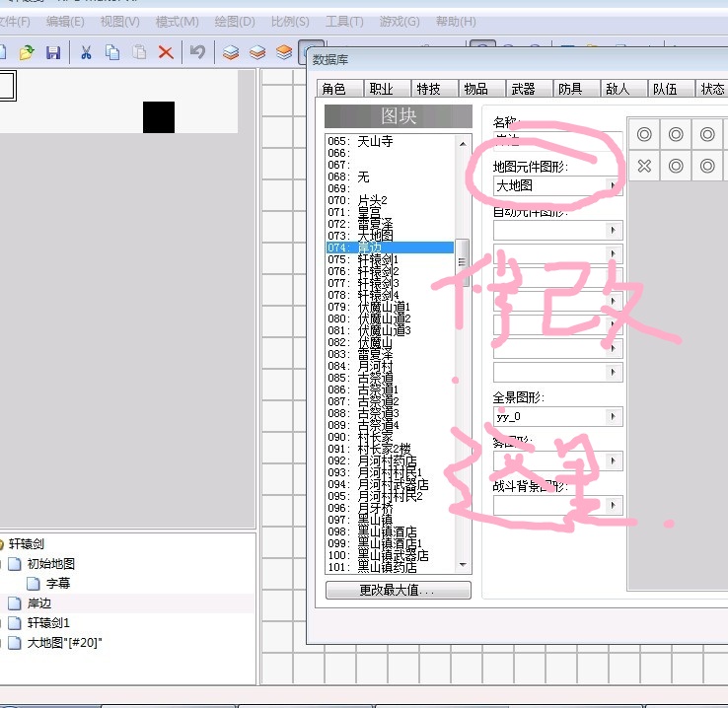Viewport: 728px width, 708px height.
Task: Select the second map layer icon
Action: tap(257, 52)
